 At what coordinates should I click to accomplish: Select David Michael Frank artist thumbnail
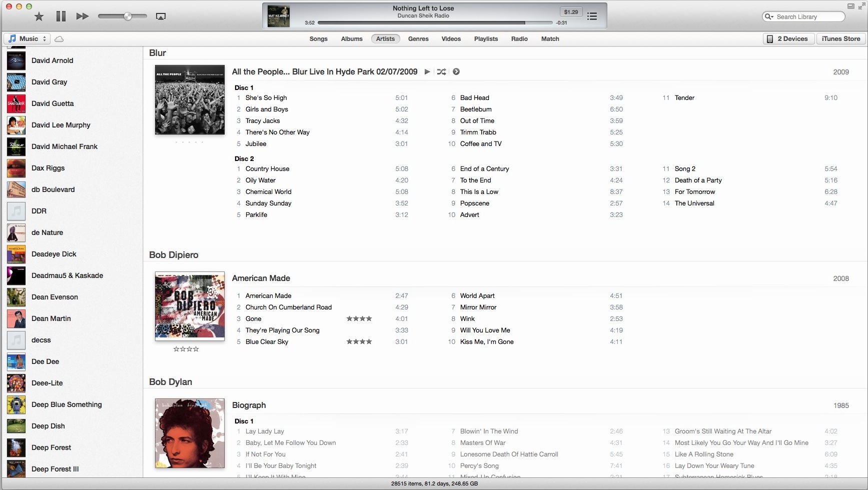16,146
